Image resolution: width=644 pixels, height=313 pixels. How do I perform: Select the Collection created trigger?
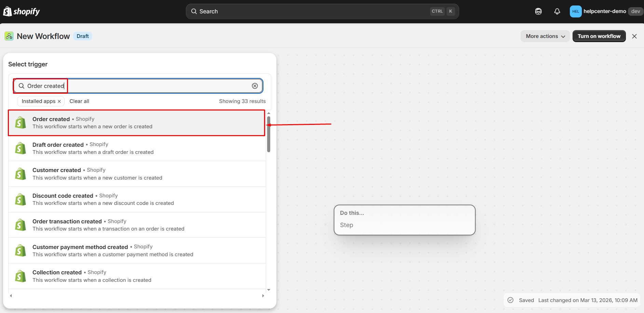pyautogui.click(x=137, y=276)
